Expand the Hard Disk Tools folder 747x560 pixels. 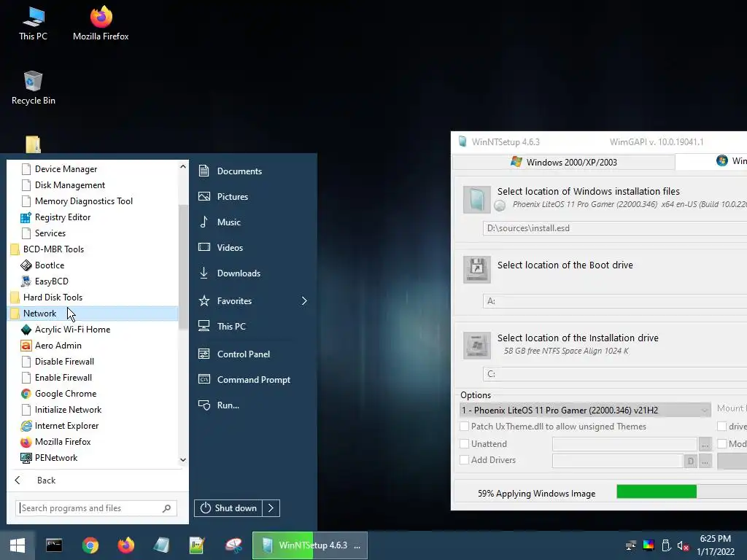pos(46,297)
